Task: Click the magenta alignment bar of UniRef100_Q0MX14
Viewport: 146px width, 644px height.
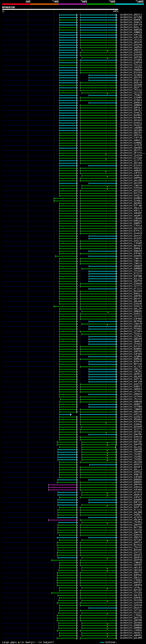Action: tap(63, 487)
